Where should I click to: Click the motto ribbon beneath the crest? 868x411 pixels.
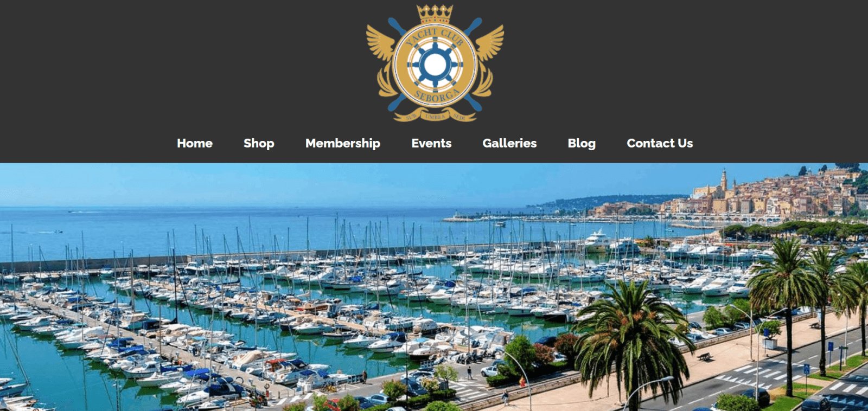coord(436,116)
